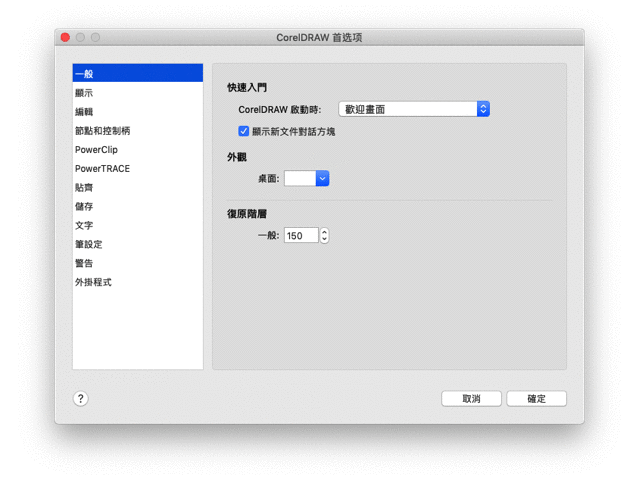Select 外掛程式 in the category list
Viewport: 640px width, 480px height.
click(138, 282)
